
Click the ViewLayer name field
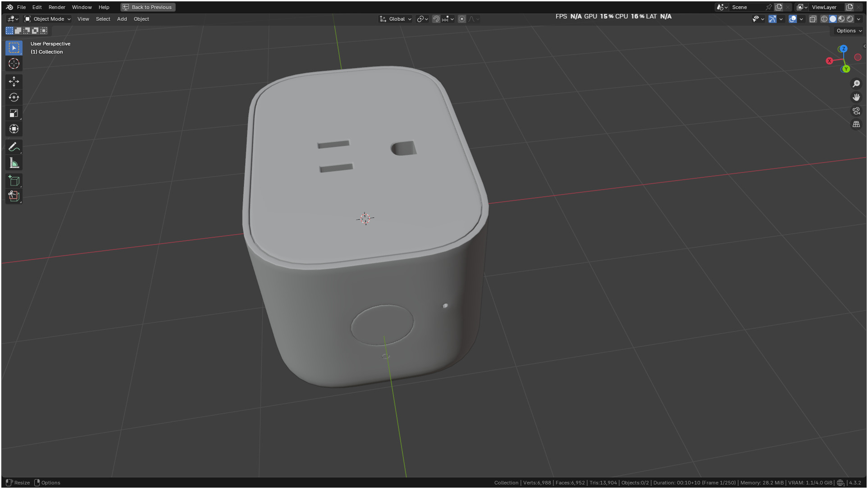click(827, 7)
